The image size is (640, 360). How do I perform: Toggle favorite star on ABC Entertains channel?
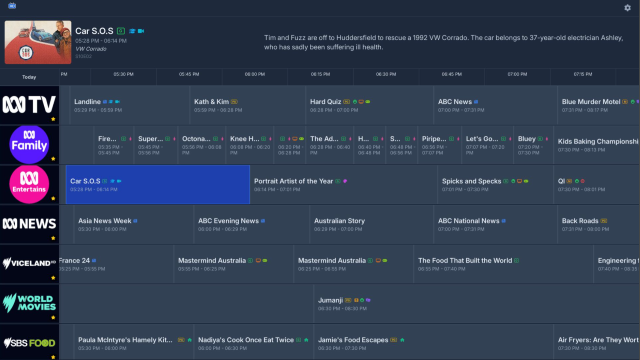pos(53,198)
